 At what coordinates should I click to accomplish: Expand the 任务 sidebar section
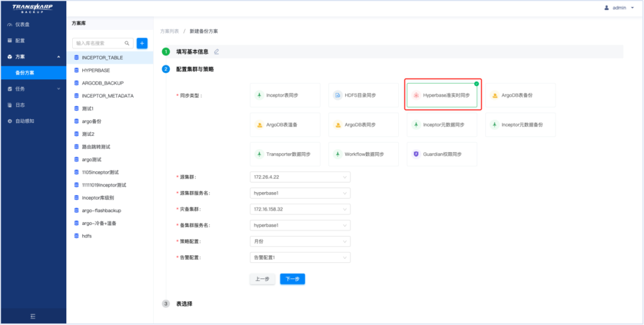[33, 89]
